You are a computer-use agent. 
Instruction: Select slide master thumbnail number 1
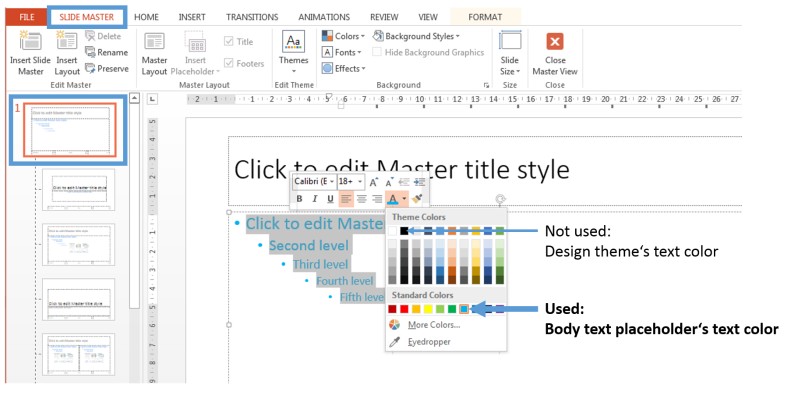[70, 130]
